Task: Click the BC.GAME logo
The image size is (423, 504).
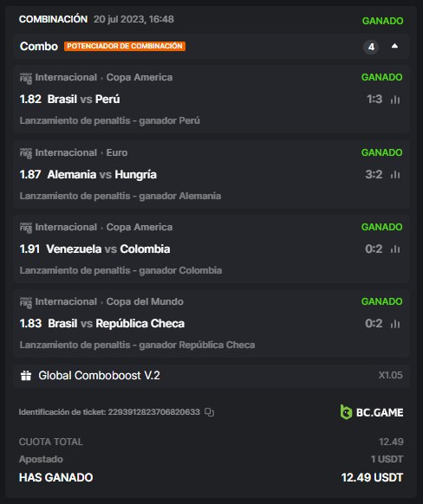Action: tap(372, 412)
